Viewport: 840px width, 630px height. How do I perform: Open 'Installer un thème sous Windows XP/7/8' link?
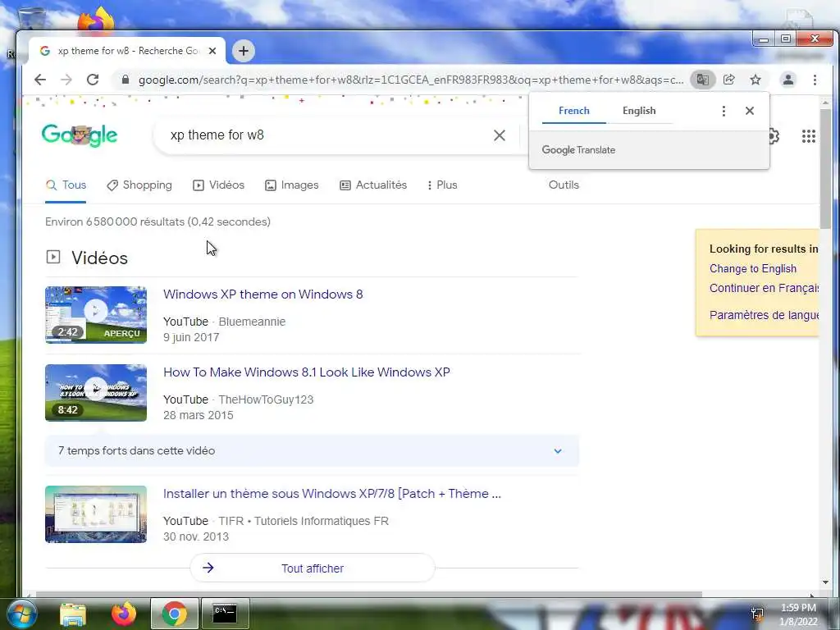tap(332, 493)
